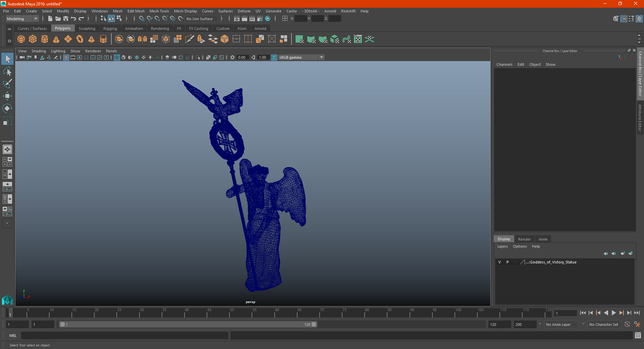Viewport: 644px width, 349px height.
Task: Click the MEL command line input
Action: point(125,335)
